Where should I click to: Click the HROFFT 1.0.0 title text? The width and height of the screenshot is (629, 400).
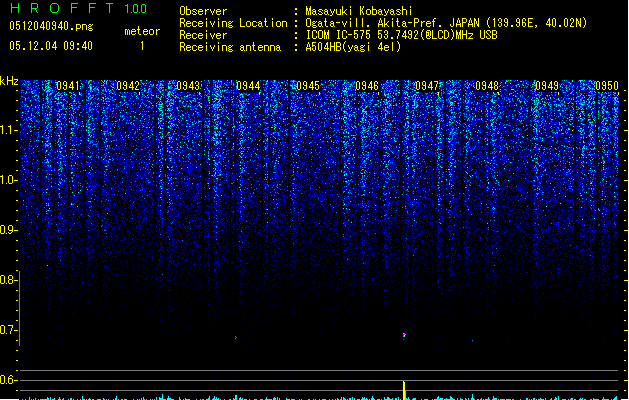pyautogui.click(x=78, y=8)
